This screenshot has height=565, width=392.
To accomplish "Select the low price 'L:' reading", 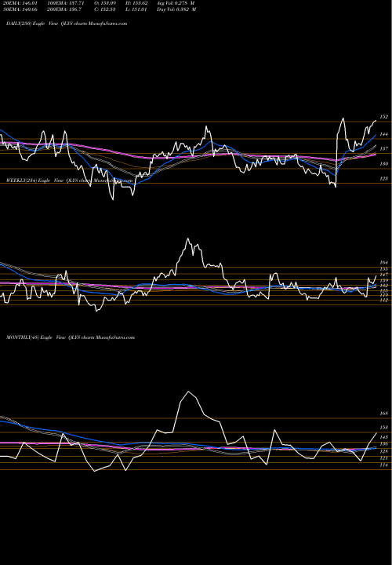I will [x=136, y=9].
